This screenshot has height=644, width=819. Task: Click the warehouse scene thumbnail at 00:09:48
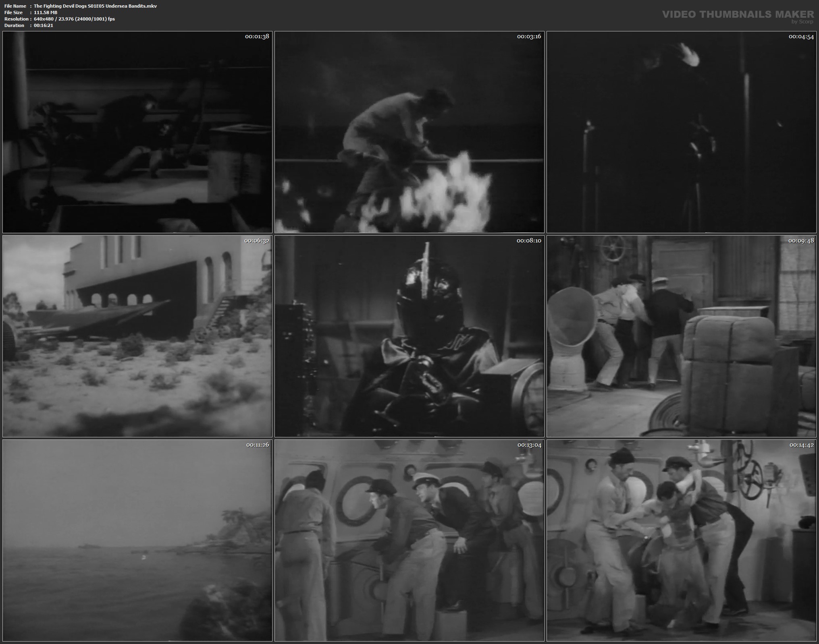[681, 336]
